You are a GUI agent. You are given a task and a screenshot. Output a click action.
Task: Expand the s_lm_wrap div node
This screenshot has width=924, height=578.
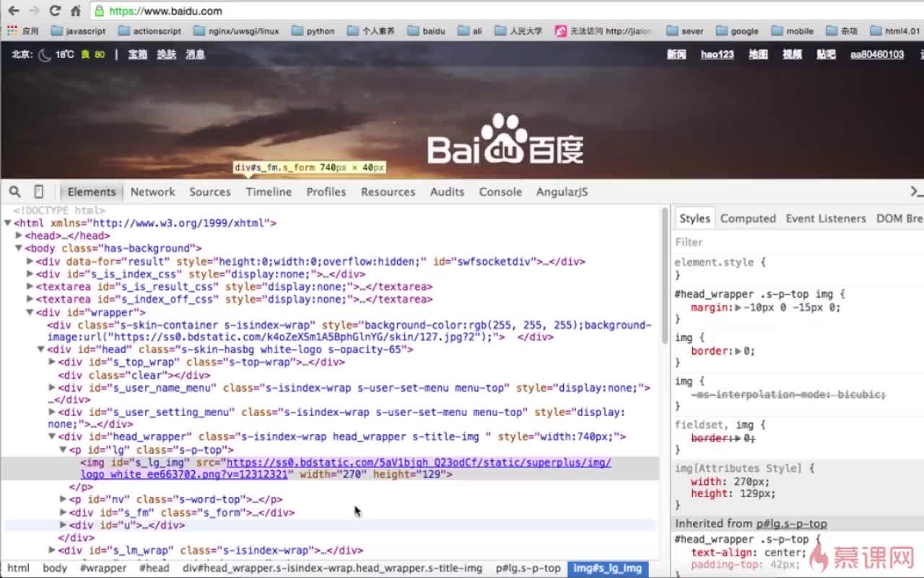52,550
